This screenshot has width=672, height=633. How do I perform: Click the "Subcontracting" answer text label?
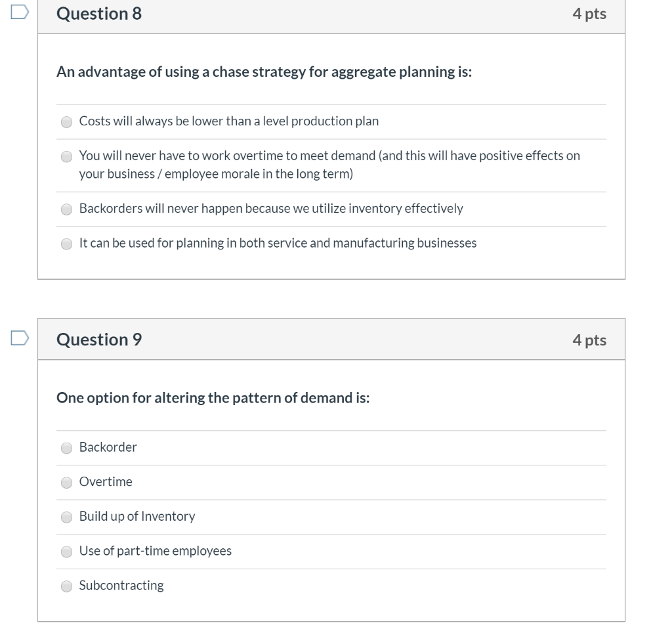point(120,585)
